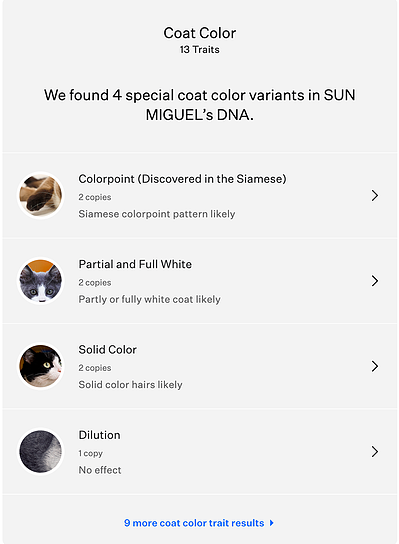Open the Partial and Full White title
Viewport: 399px width, 544px height.
tap(135, 264)
